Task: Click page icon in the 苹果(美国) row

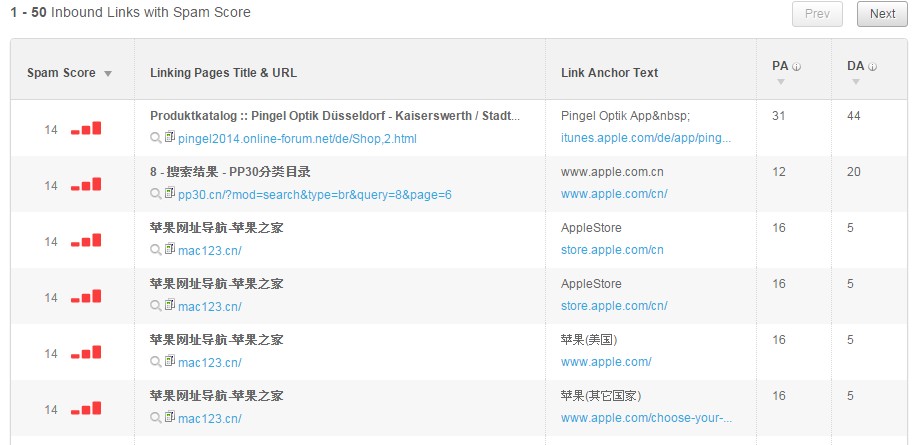Action: (170, 361)
